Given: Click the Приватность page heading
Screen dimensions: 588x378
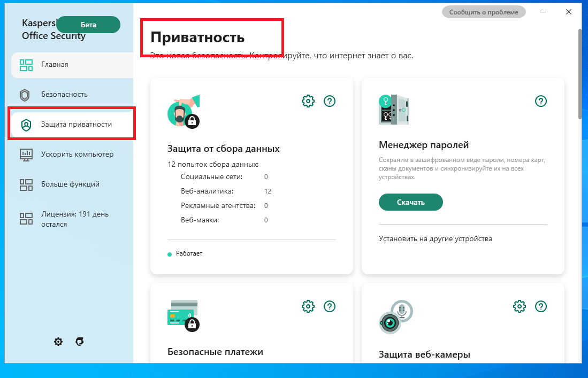Looking at the screenshot, I should (197, 37).
